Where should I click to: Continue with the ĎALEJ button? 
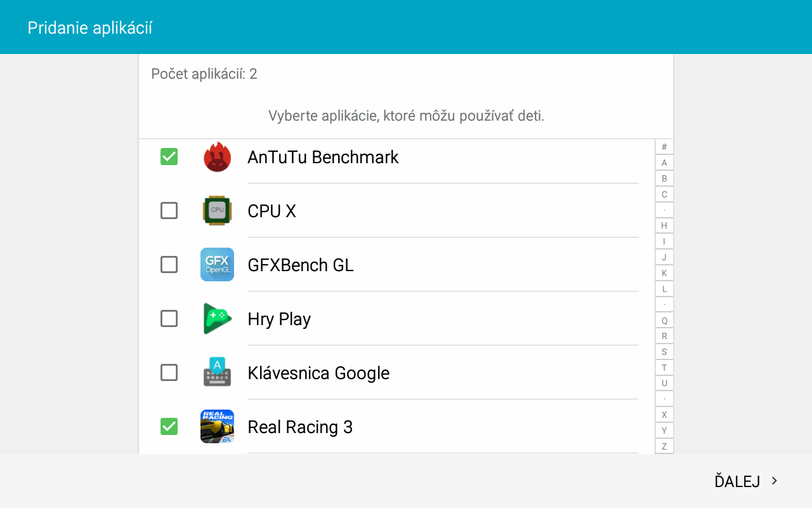pos(746,481)
